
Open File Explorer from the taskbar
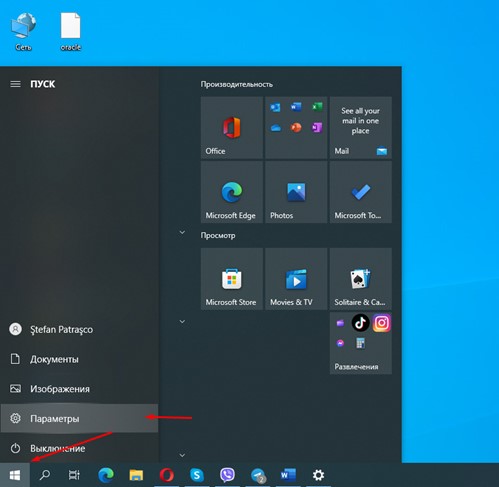136,475
